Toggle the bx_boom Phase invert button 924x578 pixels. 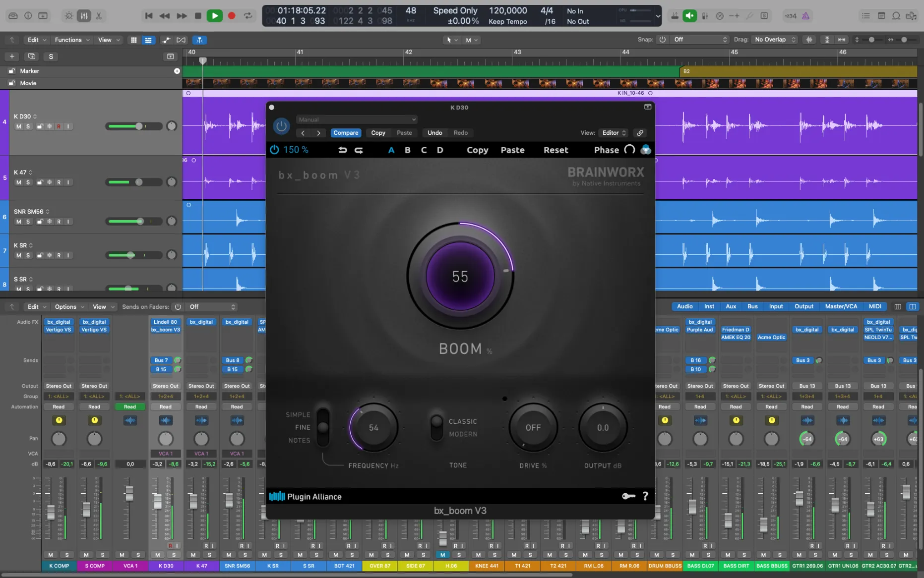pyautogui.click(x=629, y=150)
